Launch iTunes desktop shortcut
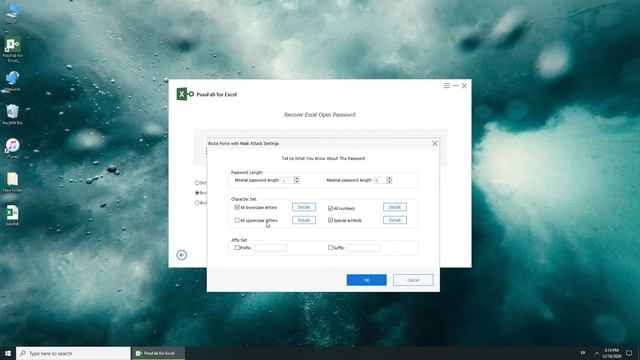 pyautogui.click(x=13, y=148)
